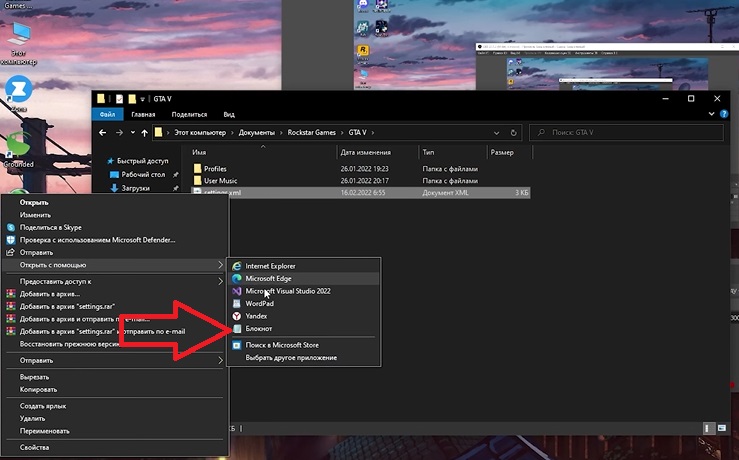Expand Быстрый доступ in navigation pane

(105, 161)
